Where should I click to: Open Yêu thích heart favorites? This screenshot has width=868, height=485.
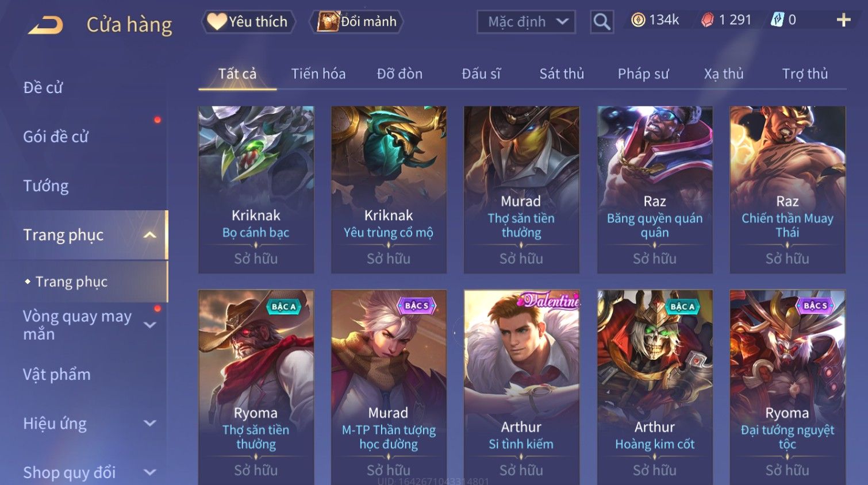pos(248,22)
